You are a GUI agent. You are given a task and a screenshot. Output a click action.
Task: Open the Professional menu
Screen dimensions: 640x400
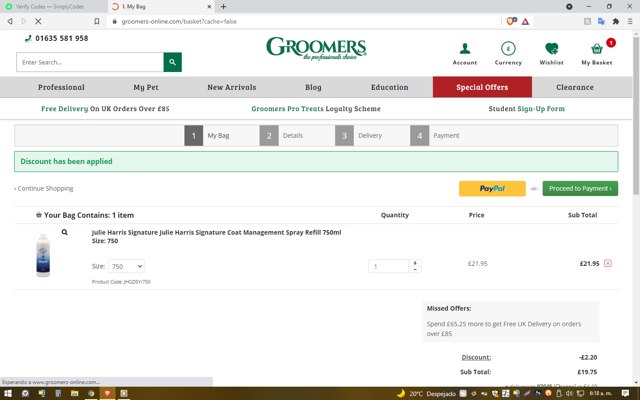(61, 87)
